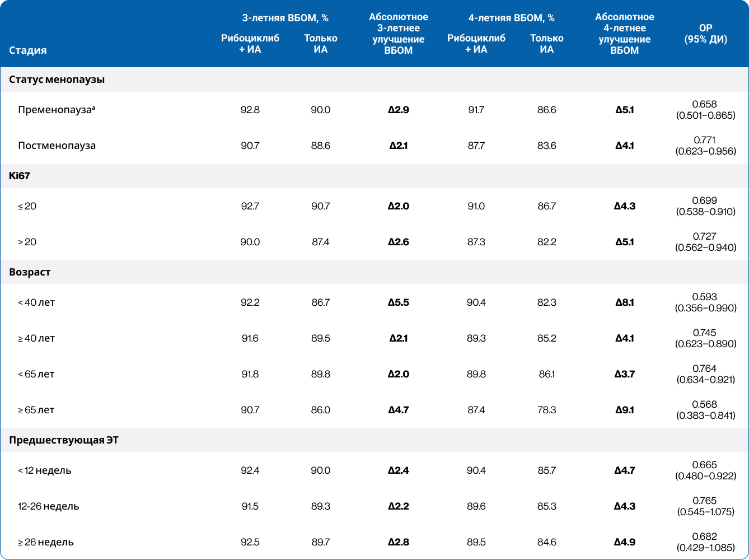
Task: Click the "Возраст" section heading
Action: 30,272
